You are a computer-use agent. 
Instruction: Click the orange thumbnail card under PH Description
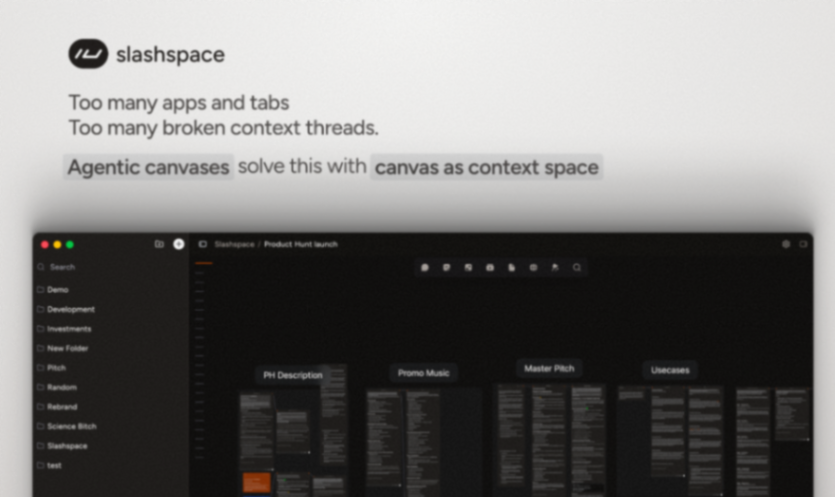point(257,483)
